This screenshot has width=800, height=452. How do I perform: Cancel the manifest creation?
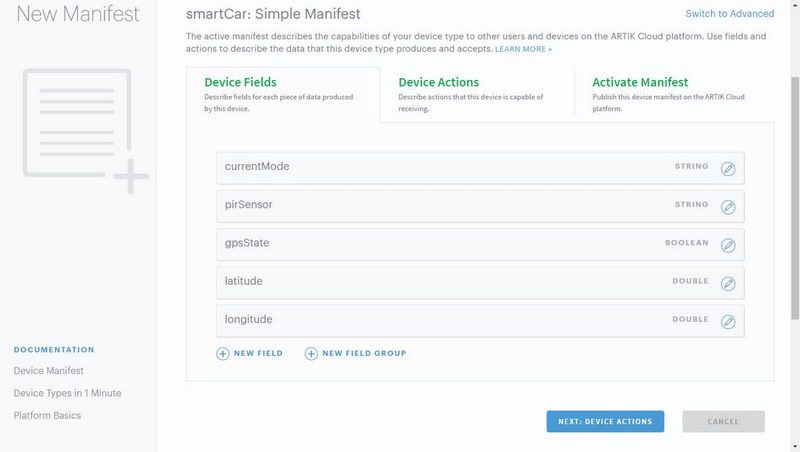pyautogui.click(x=723, y=421)
